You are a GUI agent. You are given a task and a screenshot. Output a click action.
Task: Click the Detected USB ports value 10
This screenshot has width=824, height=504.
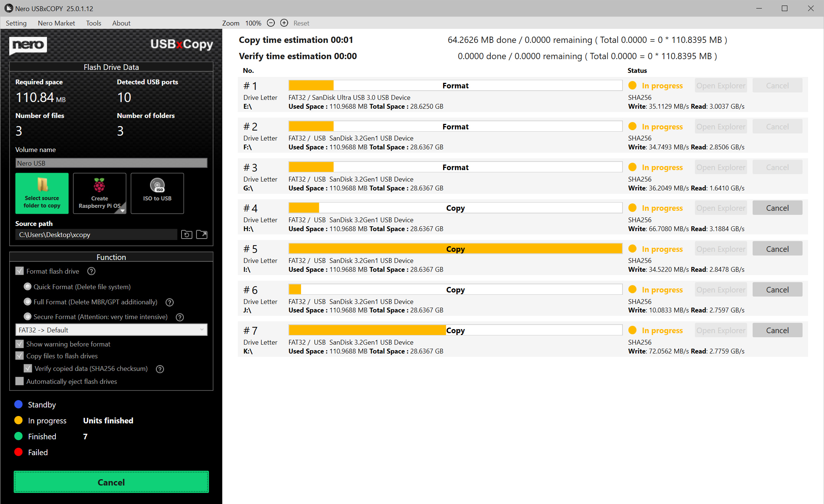pyautogui.click(x=124, y=97)
